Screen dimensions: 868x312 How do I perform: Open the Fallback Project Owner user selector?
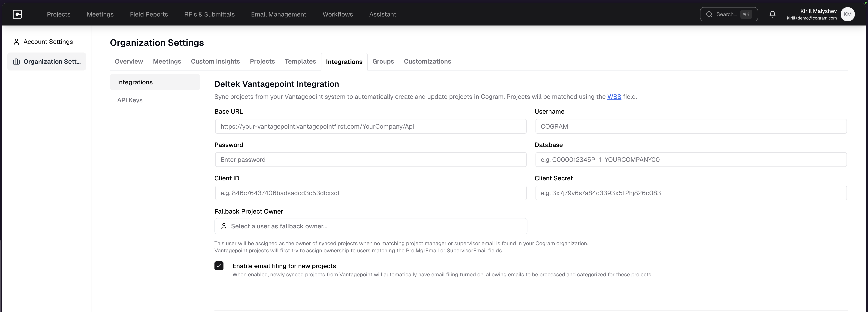tap(370, 226)
